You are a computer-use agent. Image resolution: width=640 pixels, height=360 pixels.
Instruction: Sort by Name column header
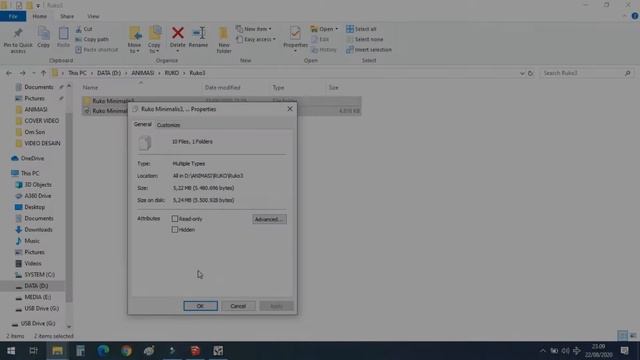(x=90, y=87)
